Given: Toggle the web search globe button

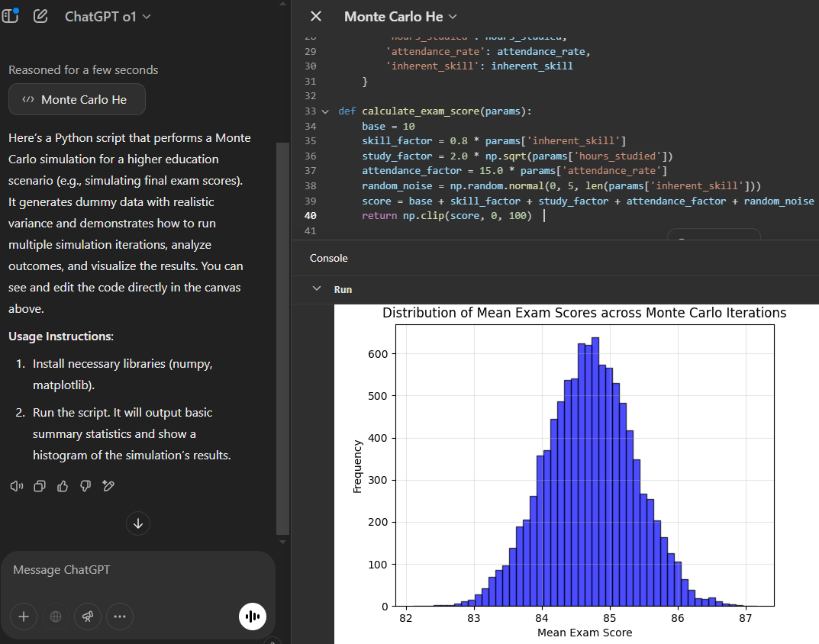Looking at the screenshot, I should tap(56, 617).
